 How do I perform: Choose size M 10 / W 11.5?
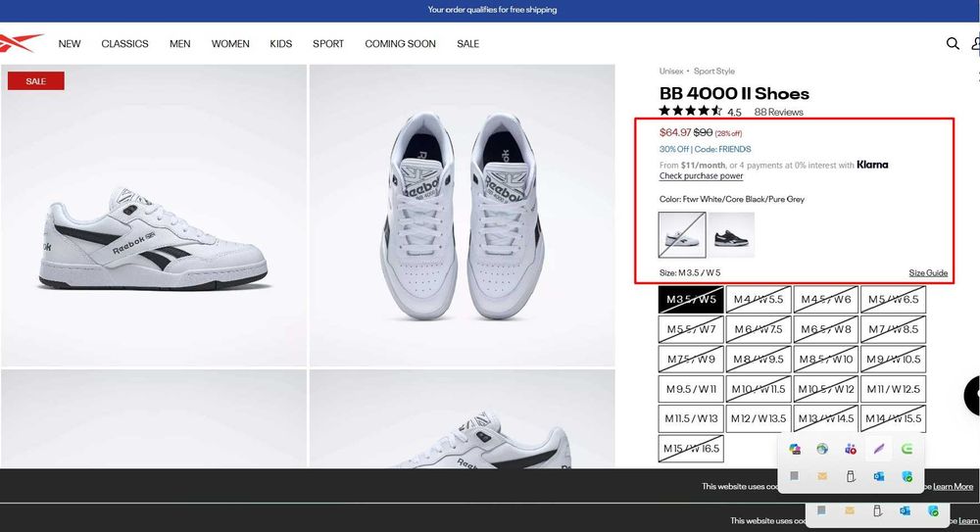point(759,389)
